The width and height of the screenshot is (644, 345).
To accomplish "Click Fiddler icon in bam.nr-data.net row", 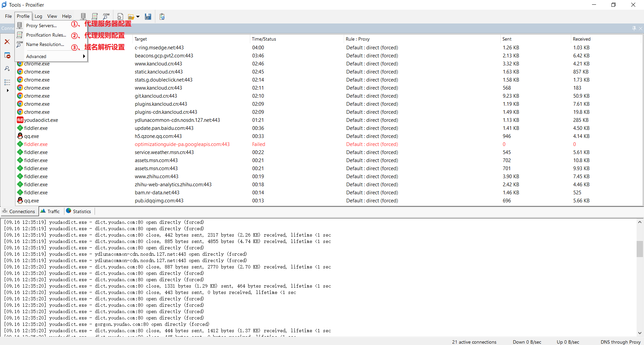I will click(x=20, y=192).
